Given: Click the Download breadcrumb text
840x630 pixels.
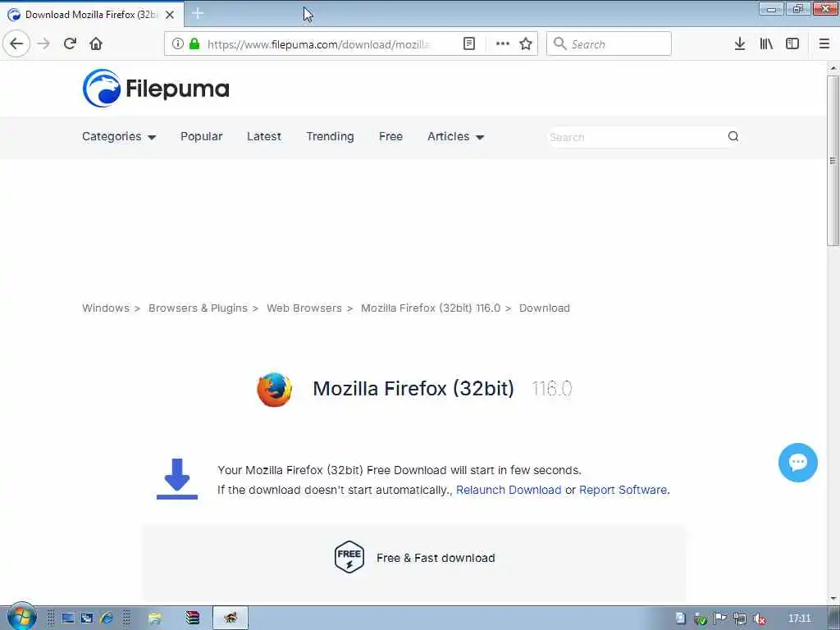Looking at the screenshot, I should click(x=545, y=308).
